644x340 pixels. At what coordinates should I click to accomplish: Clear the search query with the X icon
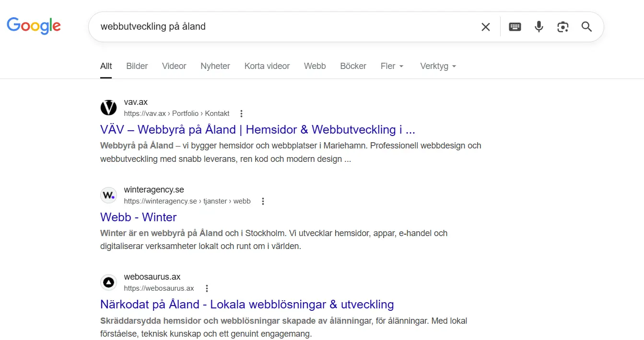coord(485,27)
